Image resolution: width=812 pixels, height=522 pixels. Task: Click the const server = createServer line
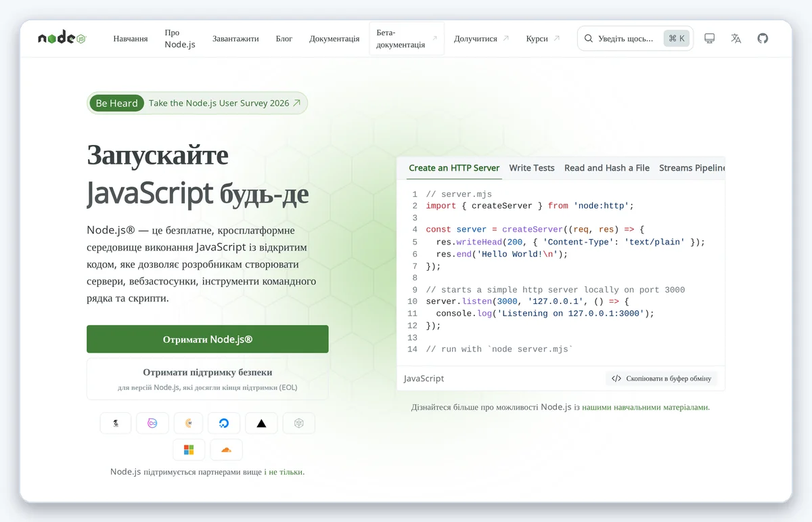click(x=535, y=230)
